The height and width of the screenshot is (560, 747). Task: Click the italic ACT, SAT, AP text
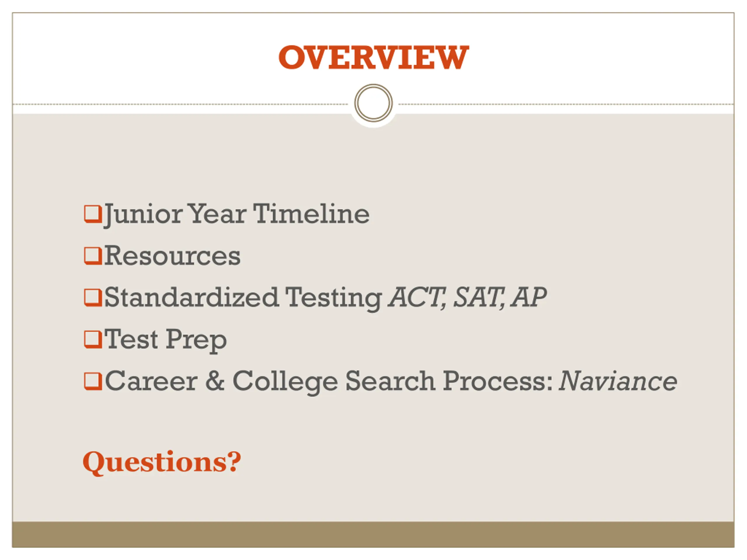(467, 297)
